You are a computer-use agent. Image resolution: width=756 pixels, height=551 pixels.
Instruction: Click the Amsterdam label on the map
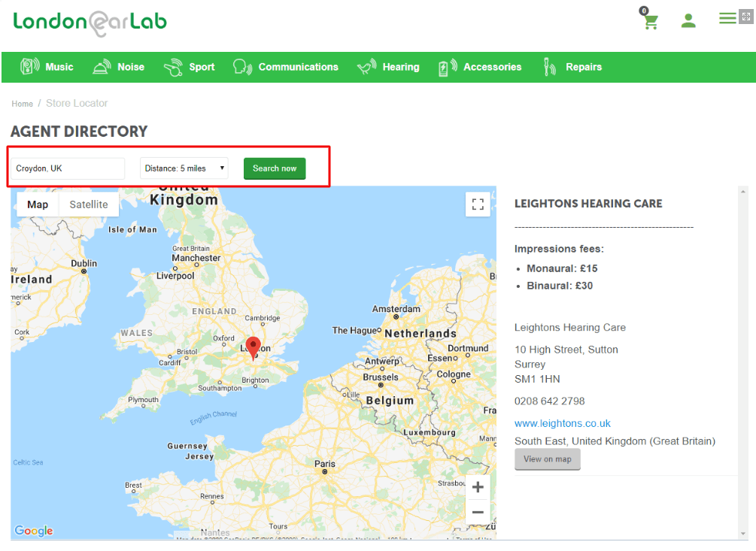tap(396, 309)
